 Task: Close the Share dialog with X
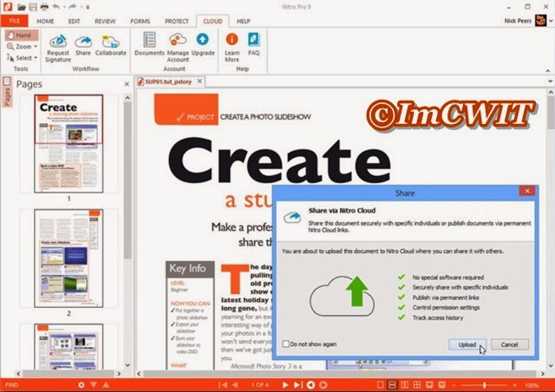[x=527, y=191]
